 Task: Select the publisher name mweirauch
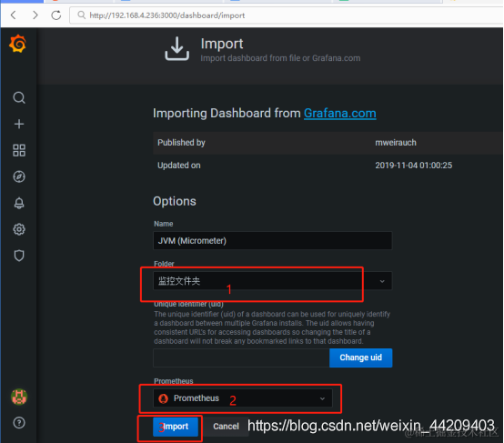coord(396,143)
